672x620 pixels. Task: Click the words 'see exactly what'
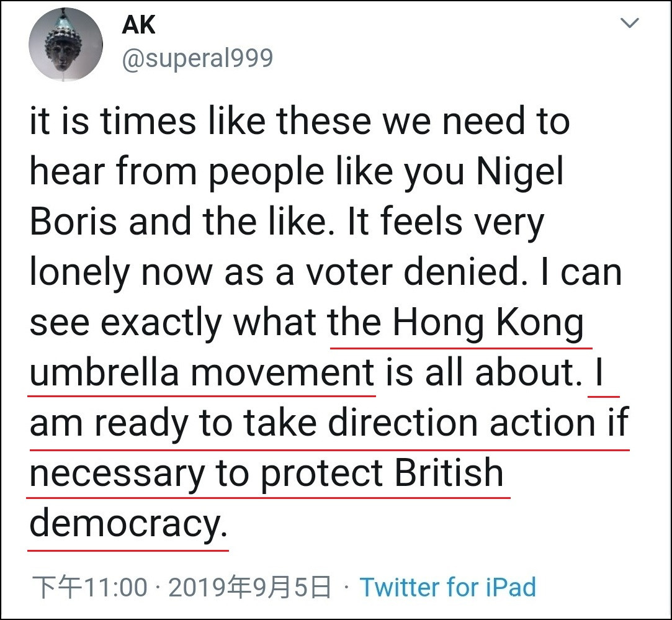[x=173, y=323]
